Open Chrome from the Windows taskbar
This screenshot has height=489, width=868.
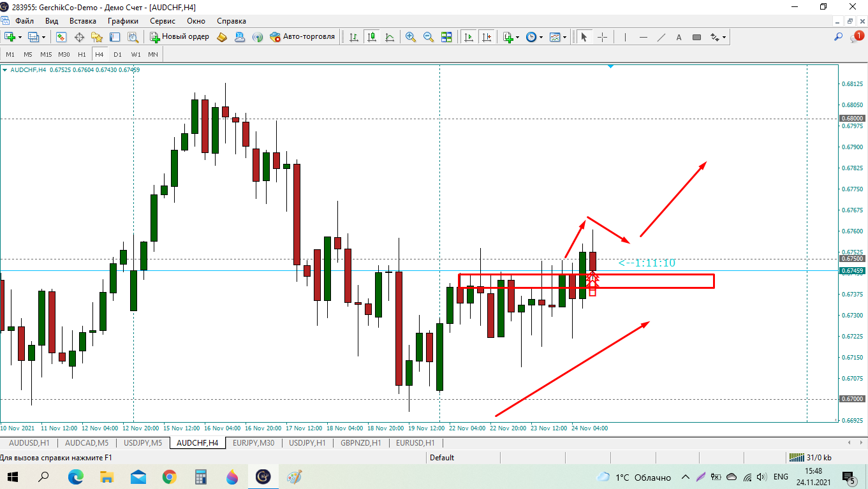pyautogui.click(x=169, y=476)
